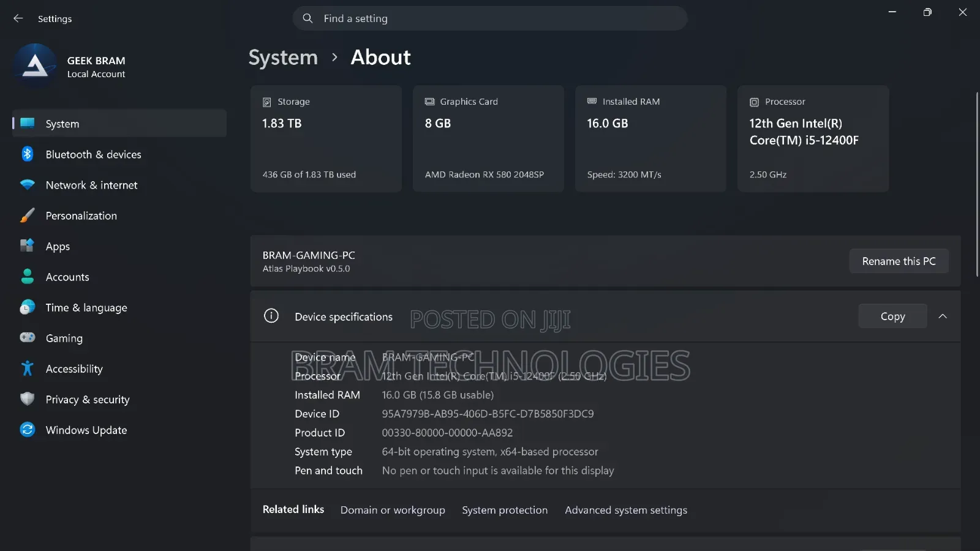The image size is (980, 551).
Task: Click the Privacy & security shield icon
Action: (x=28, y=399)
